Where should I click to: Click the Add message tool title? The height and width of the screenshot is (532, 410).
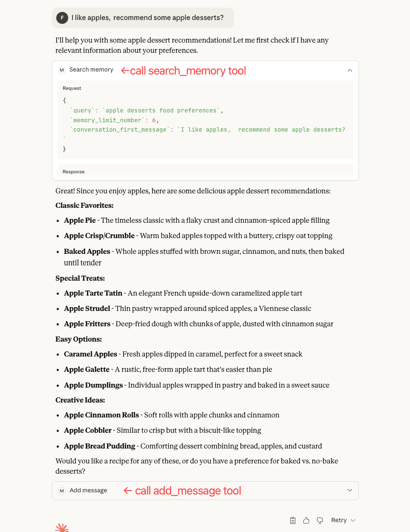[x=88, y=490]
